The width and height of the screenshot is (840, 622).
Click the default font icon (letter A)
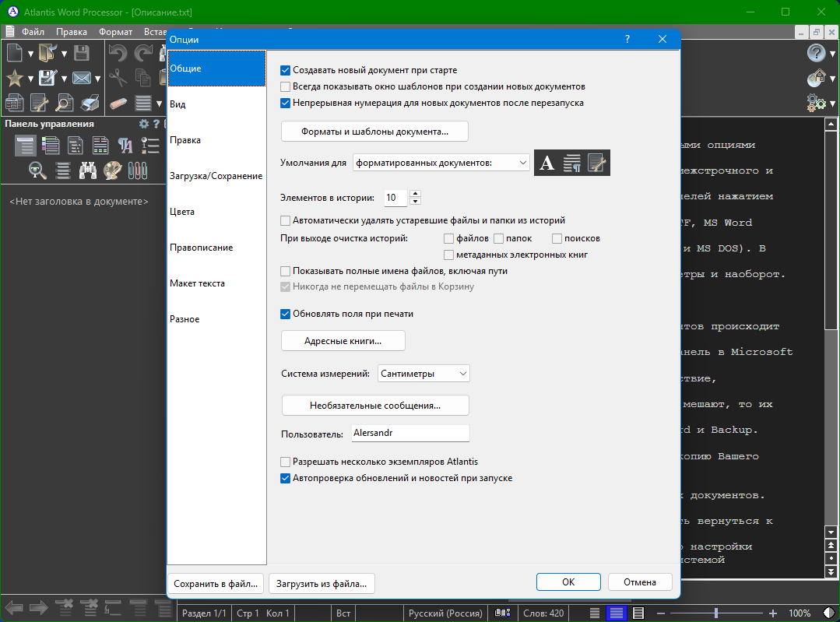pos(547,163)
